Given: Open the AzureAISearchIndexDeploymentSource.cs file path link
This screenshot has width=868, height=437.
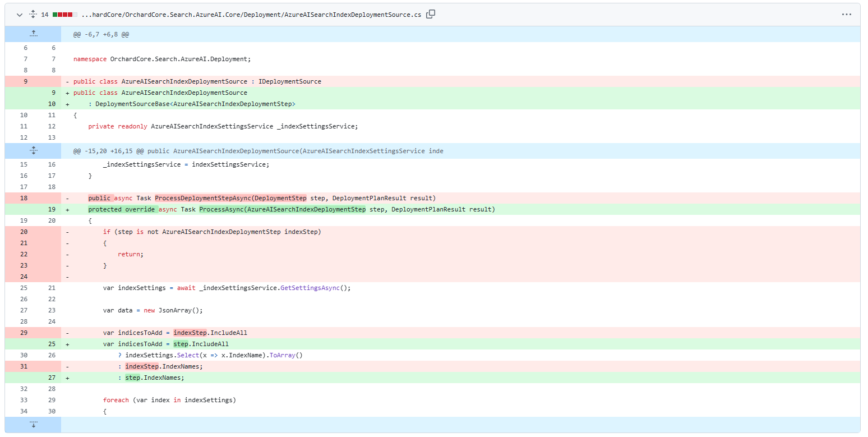Looking at the screenshot, I should click(251, 15).
